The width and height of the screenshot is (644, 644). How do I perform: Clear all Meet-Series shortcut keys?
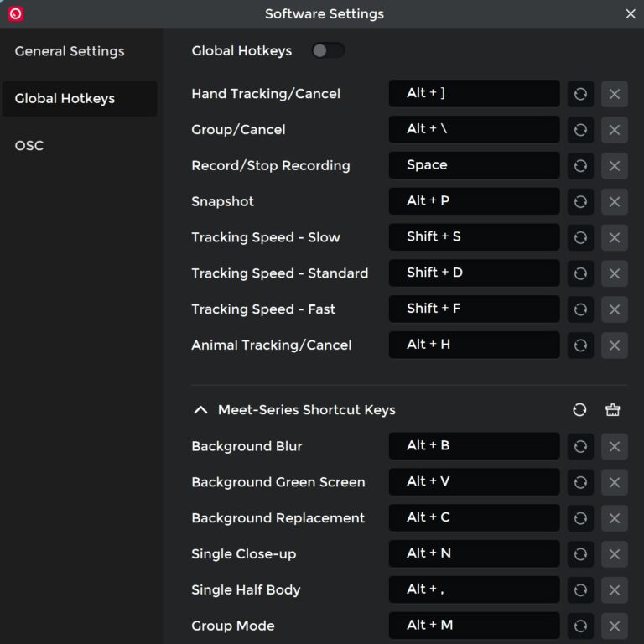[x=613, y=410]
